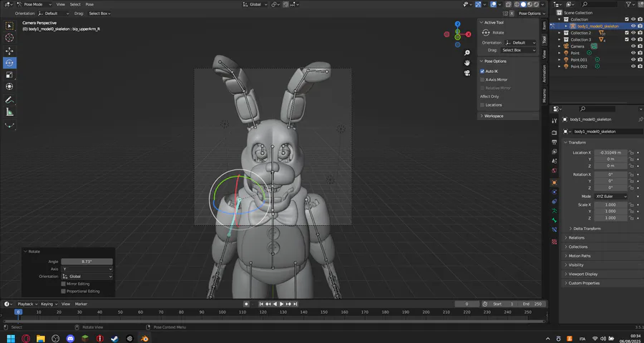Expand the Motion Paths panel

pos(579,256)
